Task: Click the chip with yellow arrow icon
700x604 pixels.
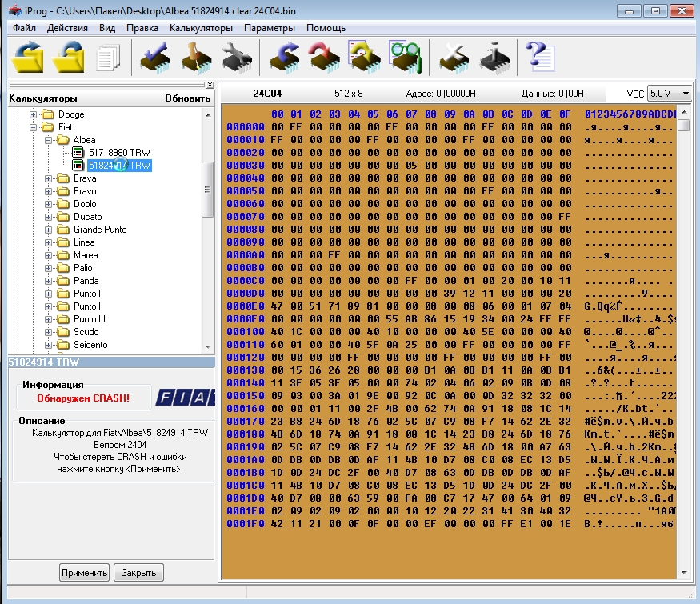Action: [x=364, y=57]
